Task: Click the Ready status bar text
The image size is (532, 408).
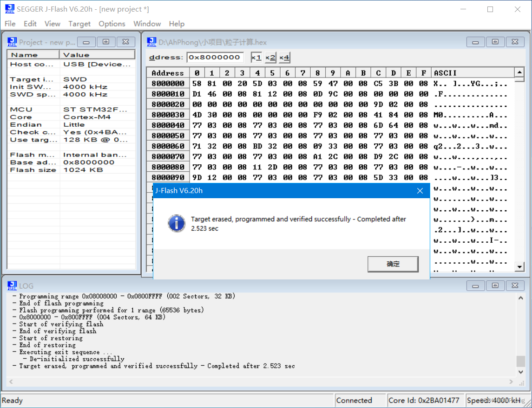Action: pos(12,401)
